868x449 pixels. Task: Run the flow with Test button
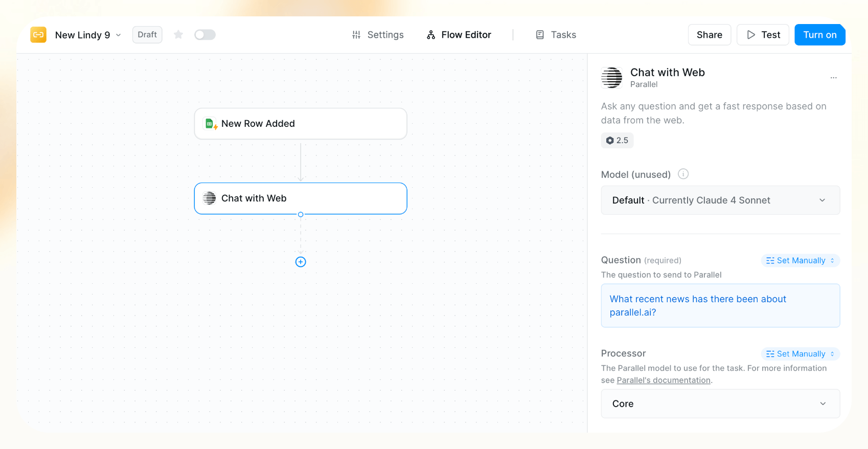click(763, 35)
